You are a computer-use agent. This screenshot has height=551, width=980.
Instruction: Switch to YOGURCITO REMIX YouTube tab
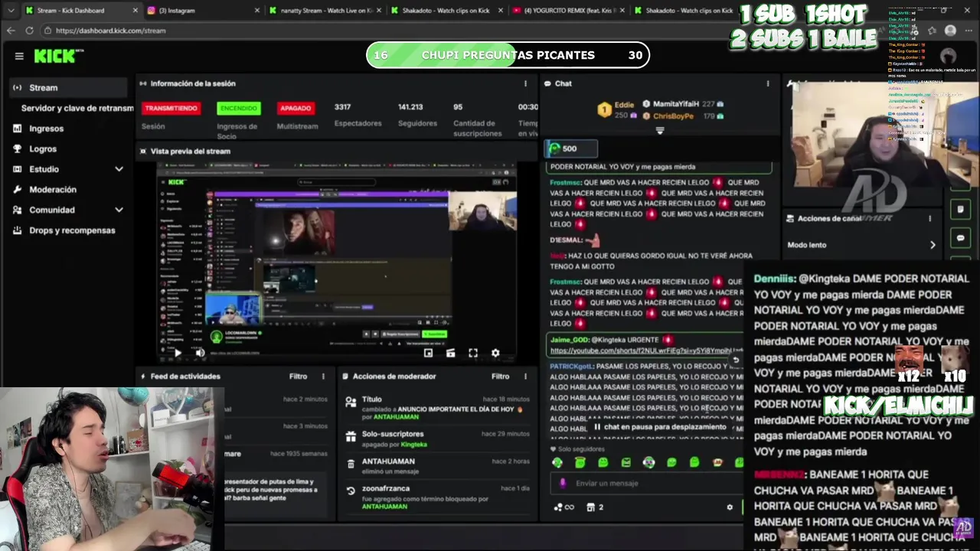coord(569,10)
